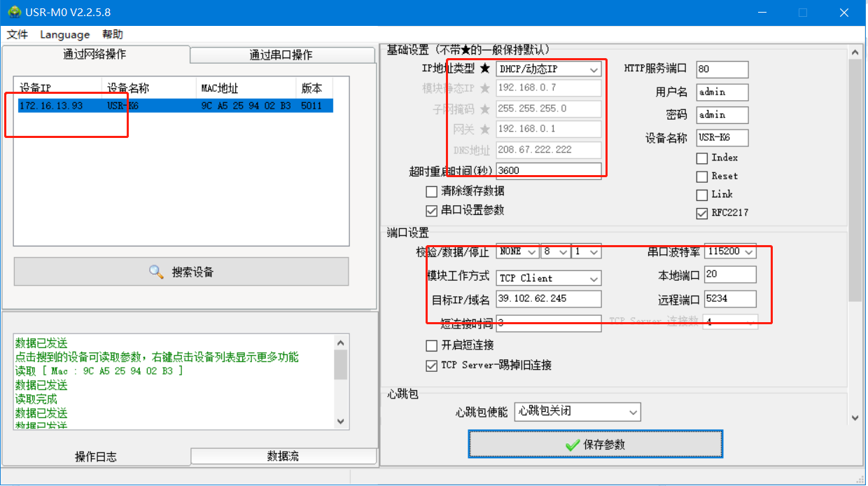The image size is (868, 486).
Task: Switch to the 通过串口操作 tab
Action: [281, 55]
